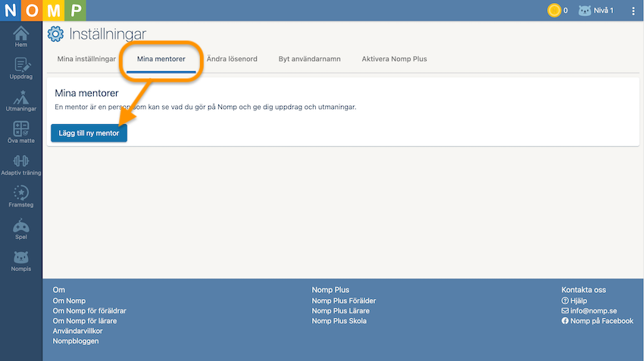The width and height of the screenshot is (644, 361).
Task: Click the Mina mentorer heading text
Action: click(x=86, y=93)
